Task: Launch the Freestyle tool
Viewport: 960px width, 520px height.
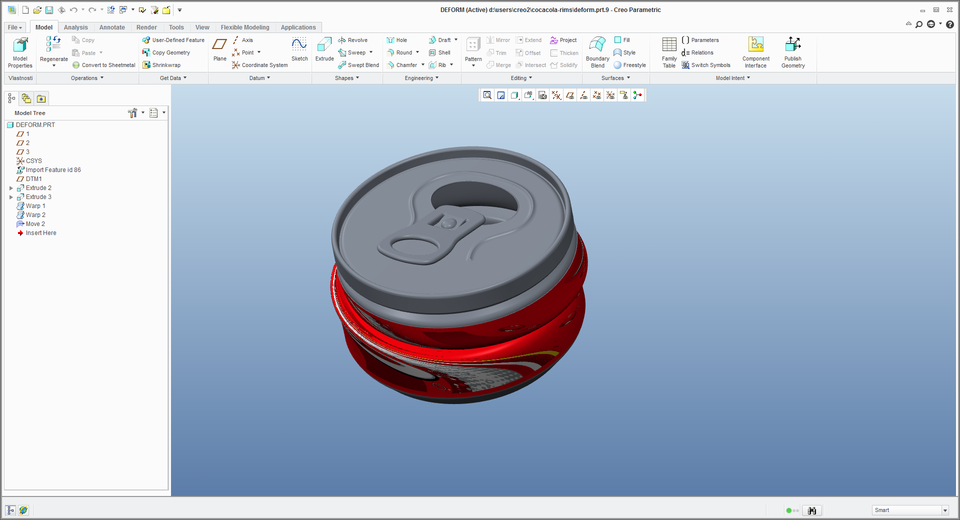Action: (x=630, y=65)
